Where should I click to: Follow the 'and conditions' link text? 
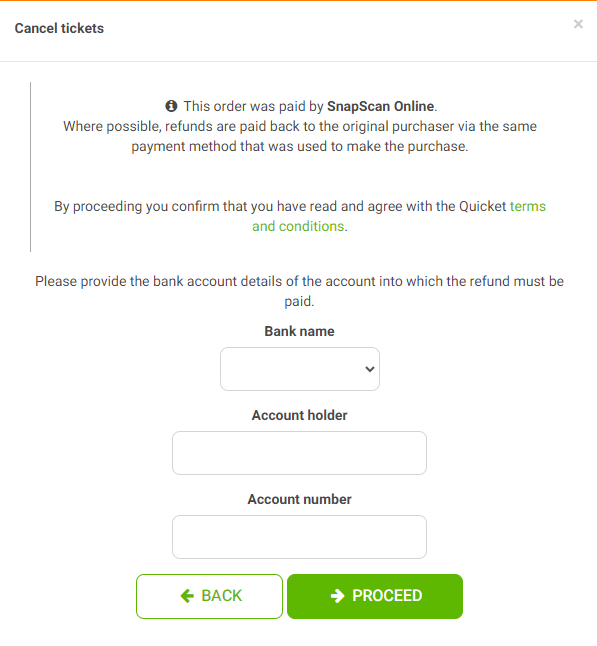(x=298, y=227)
